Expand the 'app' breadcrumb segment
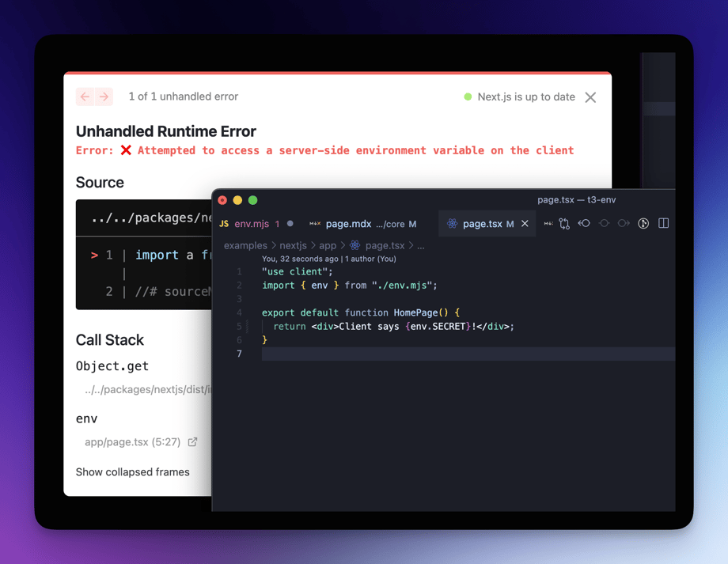Viewport: 728px width, 564px height. (328, 246)
